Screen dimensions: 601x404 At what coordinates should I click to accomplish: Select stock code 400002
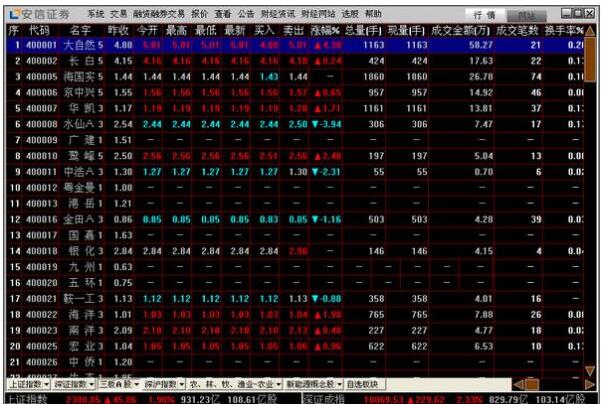[x=41, y=61]
